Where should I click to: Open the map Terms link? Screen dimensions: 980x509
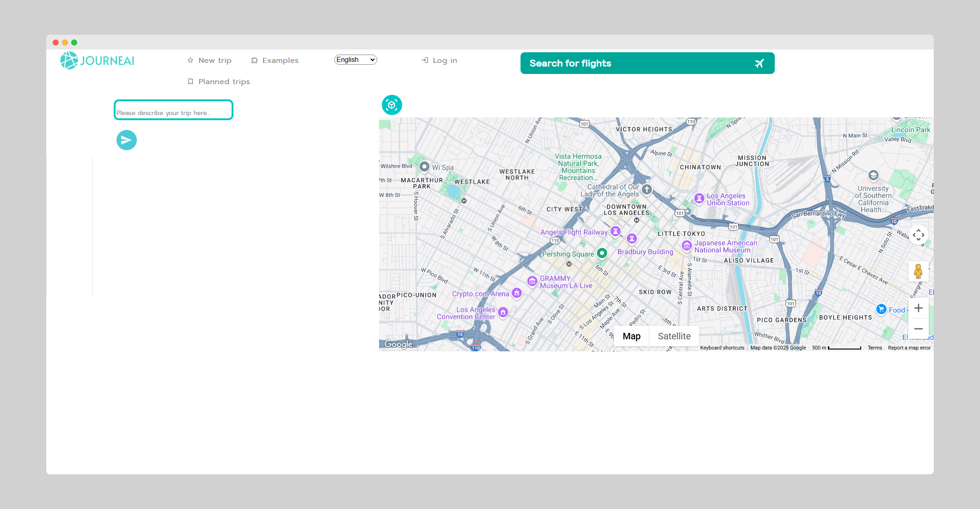pos(875,348)
